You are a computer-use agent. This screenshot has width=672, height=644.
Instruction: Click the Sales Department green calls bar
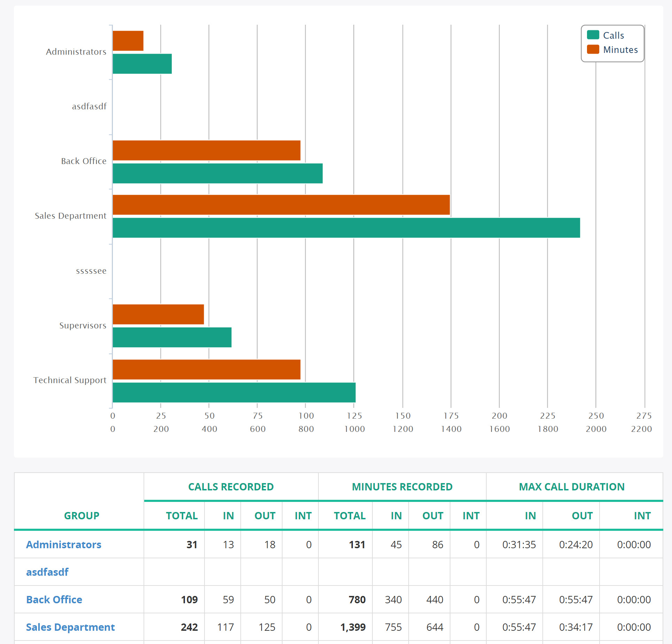346,228
